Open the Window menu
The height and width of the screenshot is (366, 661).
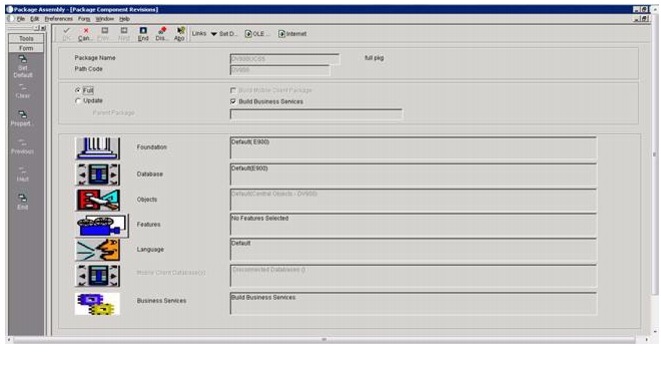click(x=105, y=19)
